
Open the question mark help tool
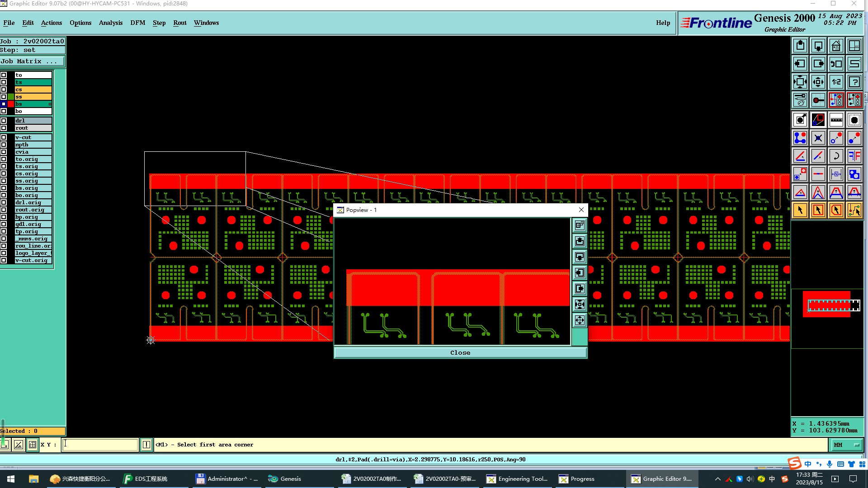[x=854, y=82]
